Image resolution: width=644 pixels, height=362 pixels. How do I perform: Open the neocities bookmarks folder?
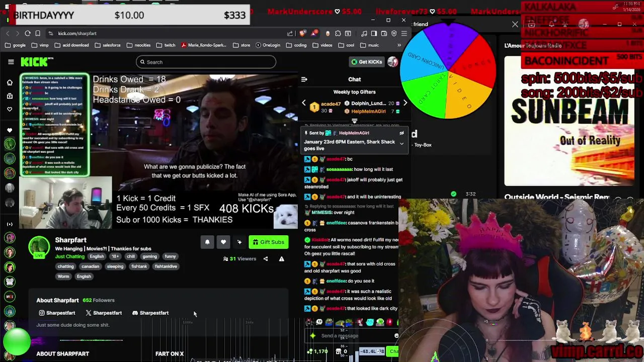(x=139, y=45)
